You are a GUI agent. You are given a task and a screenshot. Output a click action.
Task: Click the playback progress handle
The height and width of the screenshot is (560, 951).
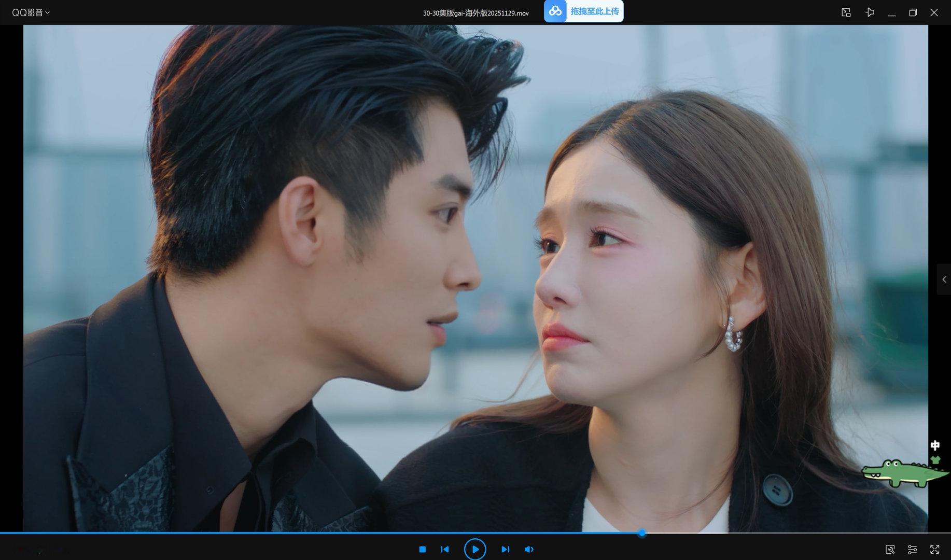(642, 533)
